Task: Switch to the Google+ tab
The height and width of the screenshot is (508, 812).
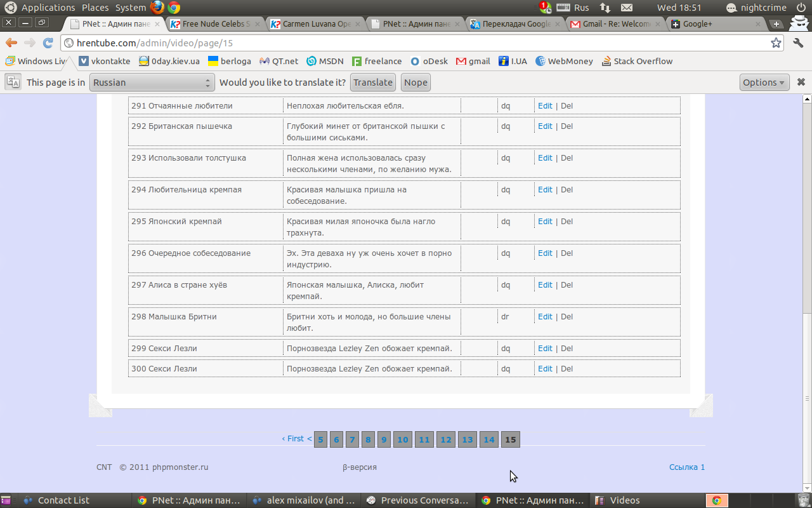Action: [716, 24]
